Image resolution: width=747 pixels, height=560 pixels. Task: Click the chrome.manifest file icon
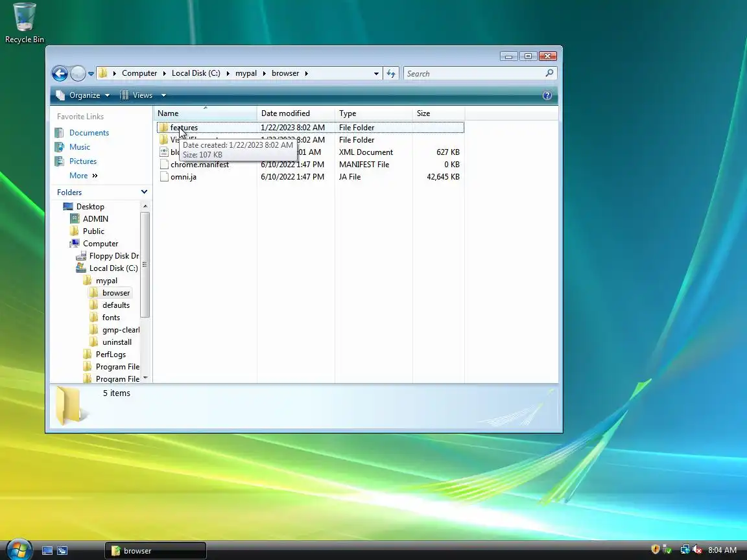tap(164, 164)
